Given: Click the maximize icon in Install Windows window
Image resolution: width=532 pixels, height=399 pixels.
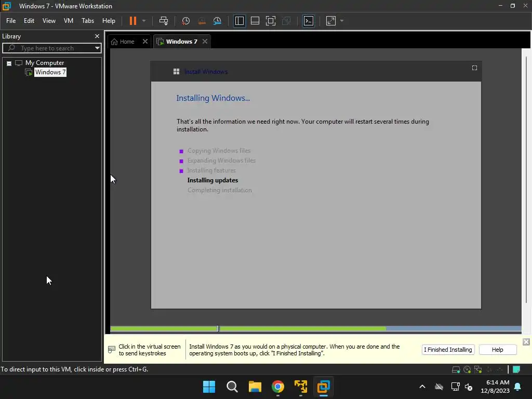Looking at the screenshot, I should pos(474,68).
